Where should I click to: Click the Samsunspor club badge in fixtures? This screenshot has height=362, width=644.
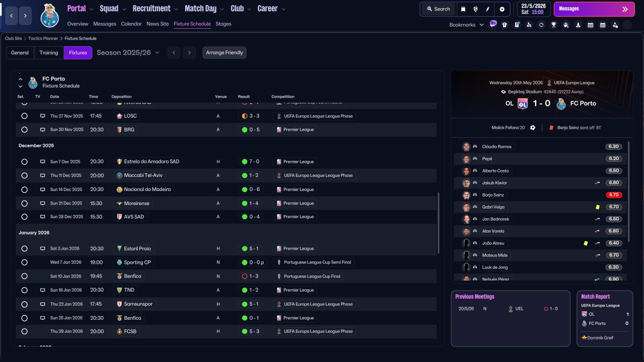(119, 304)
